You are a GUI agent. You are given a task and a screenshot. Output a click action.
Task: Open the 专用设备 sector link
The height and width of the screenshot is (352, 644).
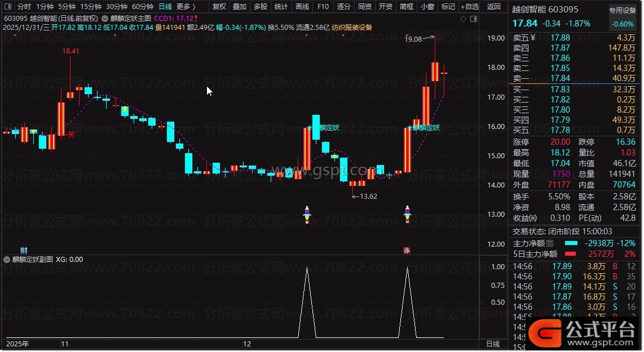[622, 10]
